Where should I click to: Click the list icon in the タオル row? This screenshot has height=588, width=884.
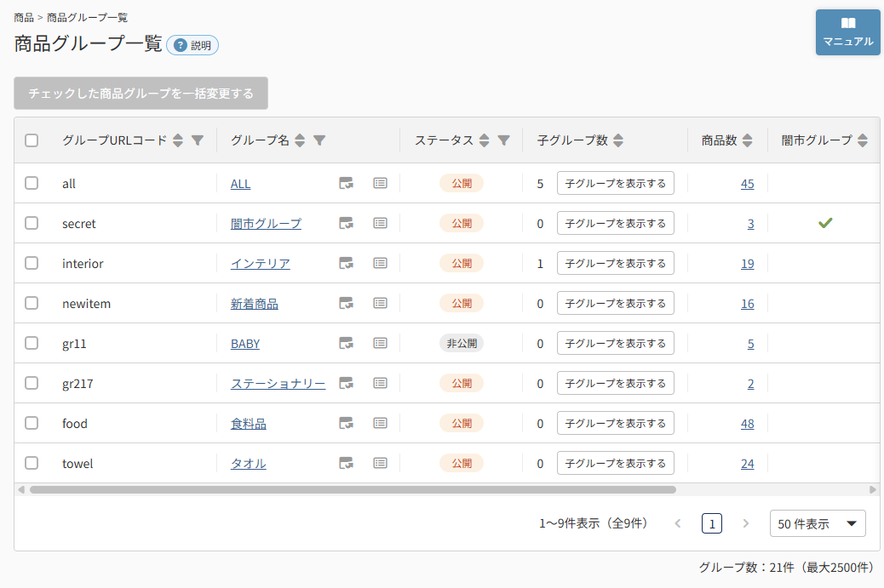click(x=381, y=463)
